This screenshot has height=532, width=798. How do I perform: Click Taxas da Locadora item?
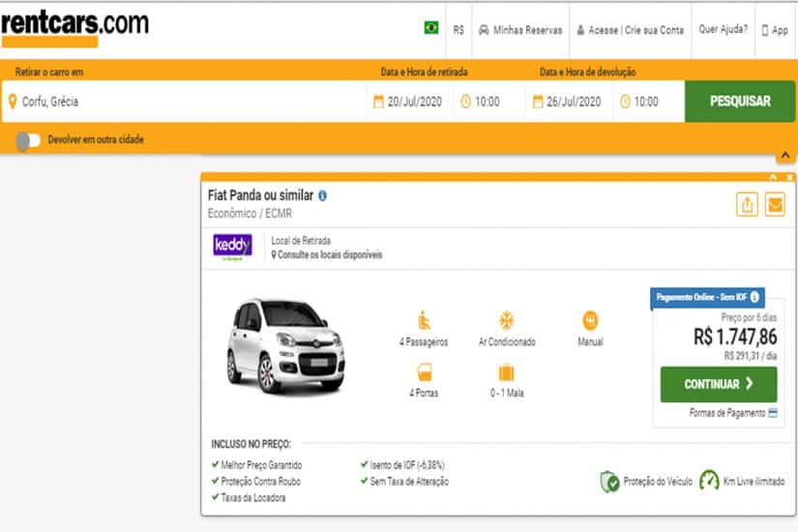[249, 497]
